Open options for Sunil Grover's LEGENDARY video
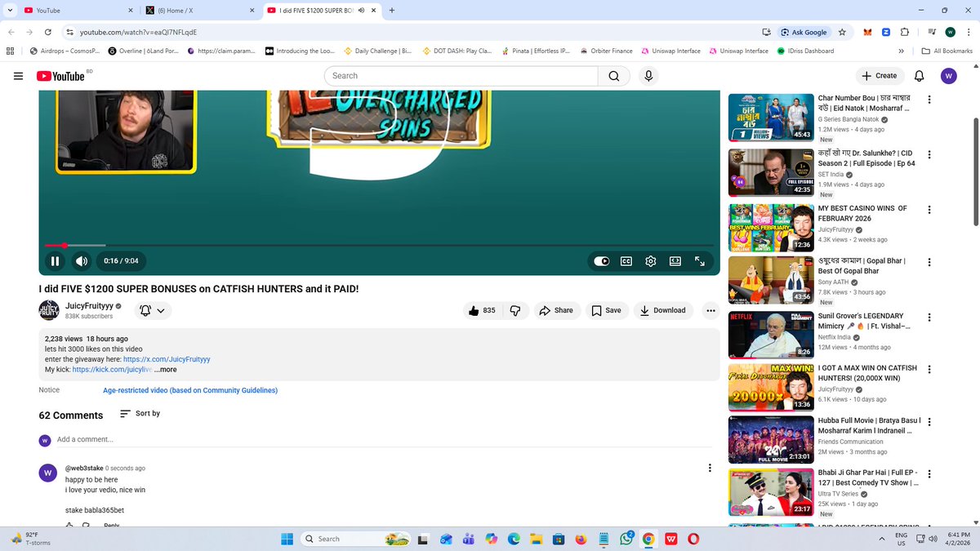This screenshot has height=551, width=980. pos(929,318)
